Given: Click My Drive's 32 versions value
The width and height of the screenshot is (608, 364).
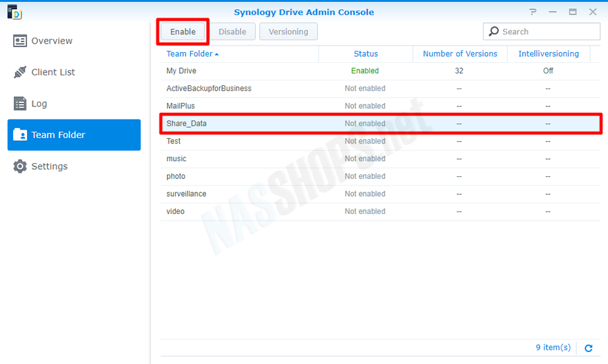Looking at the screenshot, I should pyautogui.click(x=459, y=71).
